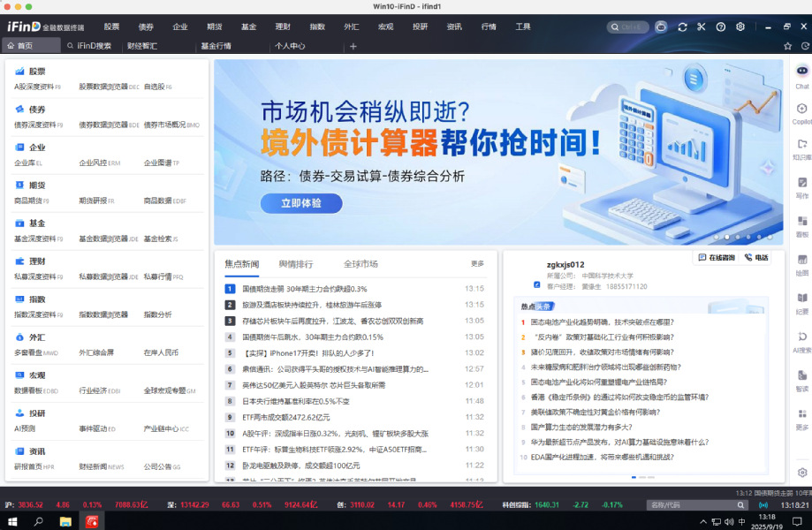Click the scissors screenshot icon in title bar
The height and width of the screenshot is (530, 812).
702,27
